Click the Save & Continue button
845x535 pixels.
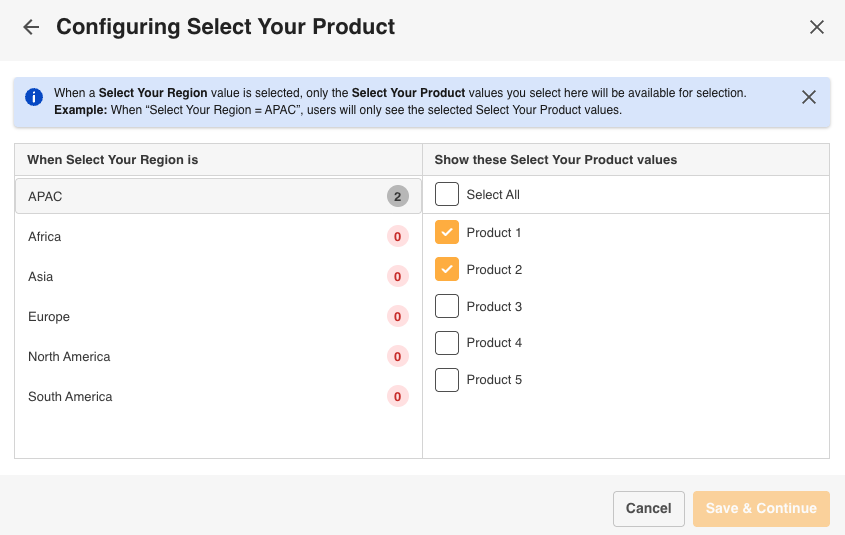click(761, 509)
